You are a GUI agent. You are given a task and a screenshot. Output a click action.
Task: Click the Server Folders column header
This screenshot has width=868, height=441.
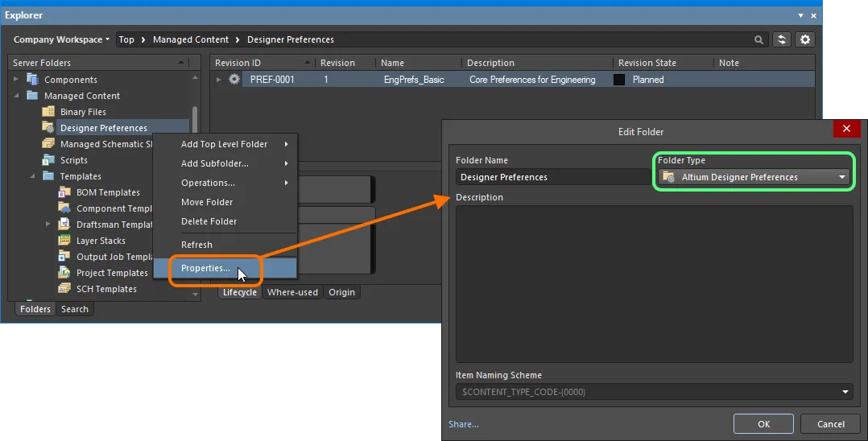pyautogui.click(x=98, y=63)
